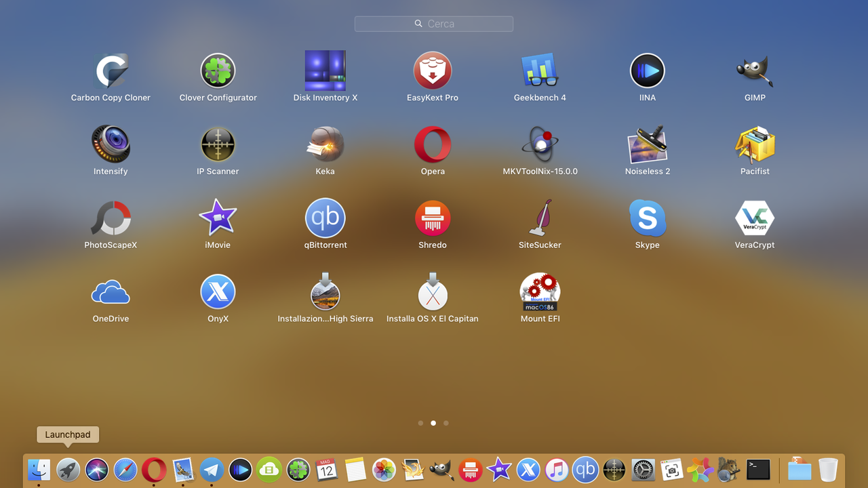Open OnyX from the Launchpad grid

pyautogui.click(x=218, y=292)
